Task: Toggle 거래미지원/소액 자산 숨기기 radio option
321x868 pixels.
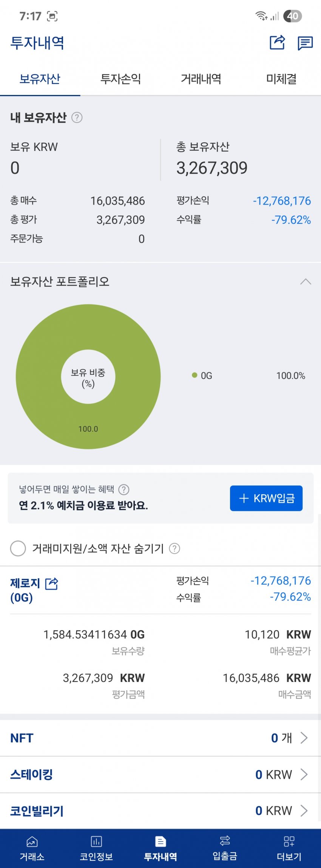Action: pos(18,548)
